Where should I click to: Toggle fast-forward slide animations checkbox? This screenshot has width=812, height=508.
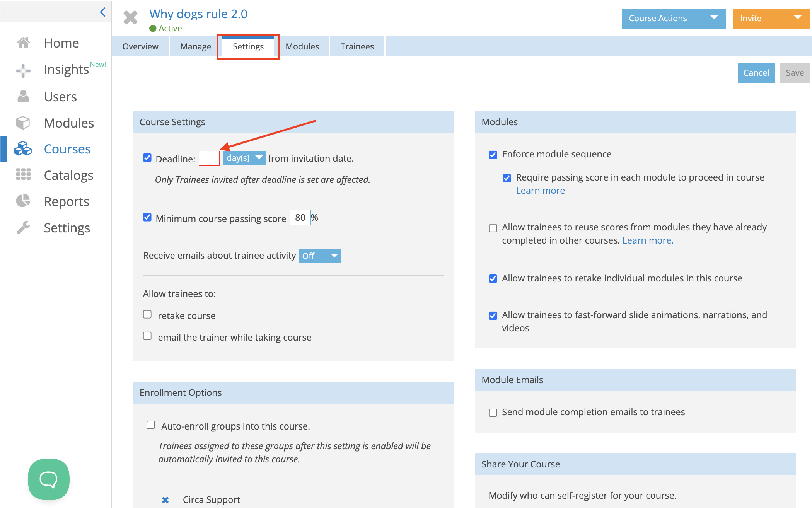(x=493, y=316)
